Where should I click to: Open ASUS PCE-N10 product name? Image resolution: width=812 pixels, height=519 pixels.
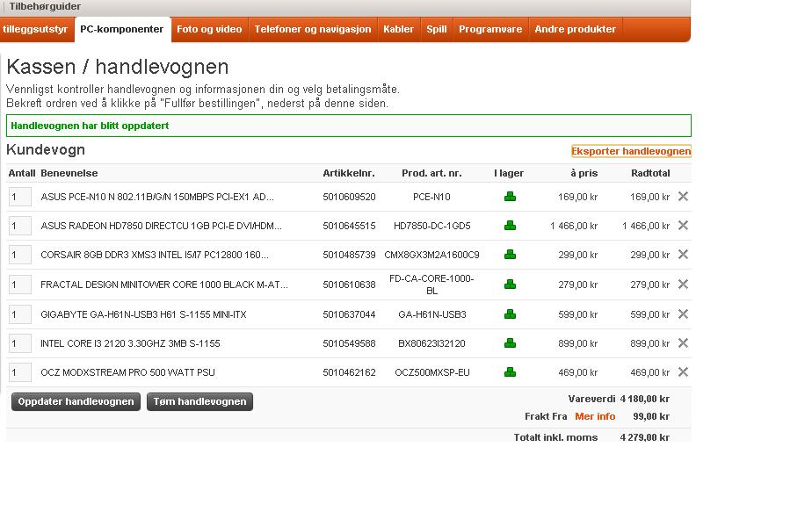click(157, 197)
